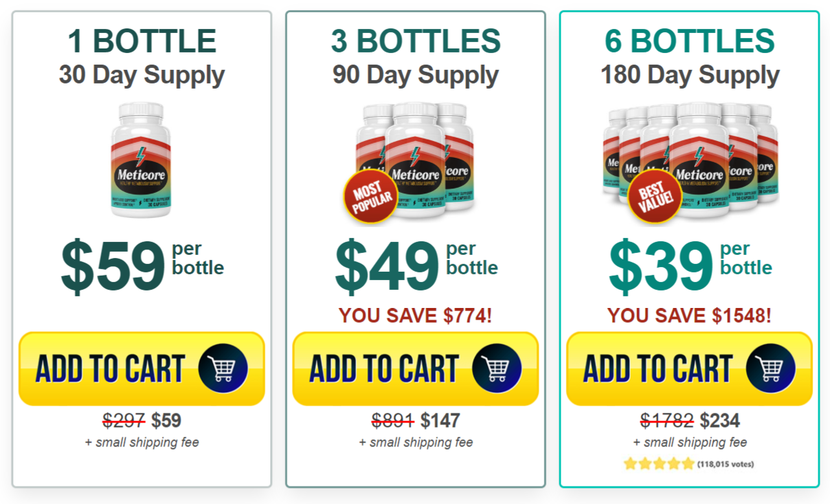Click the 3 BOTTLES heading
This screenshot has height=504, width=830.
(x=416, y=41)
